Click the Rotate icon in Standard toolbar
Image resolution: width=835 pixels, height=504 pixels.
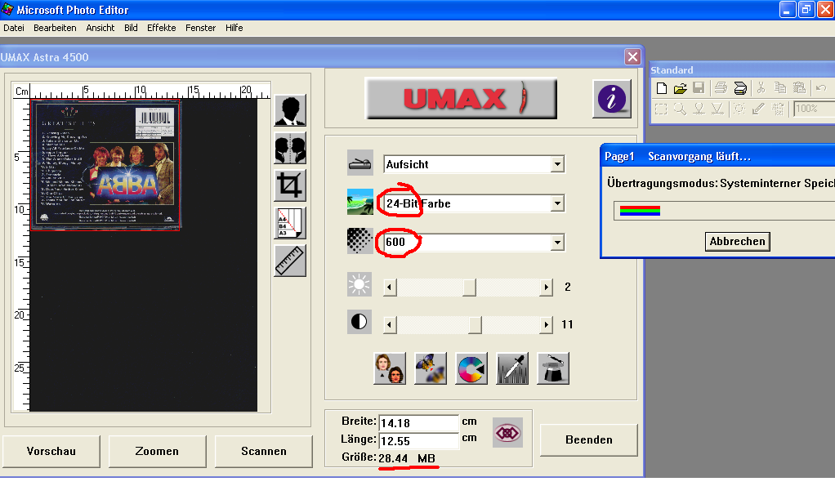tap(778, 109)
